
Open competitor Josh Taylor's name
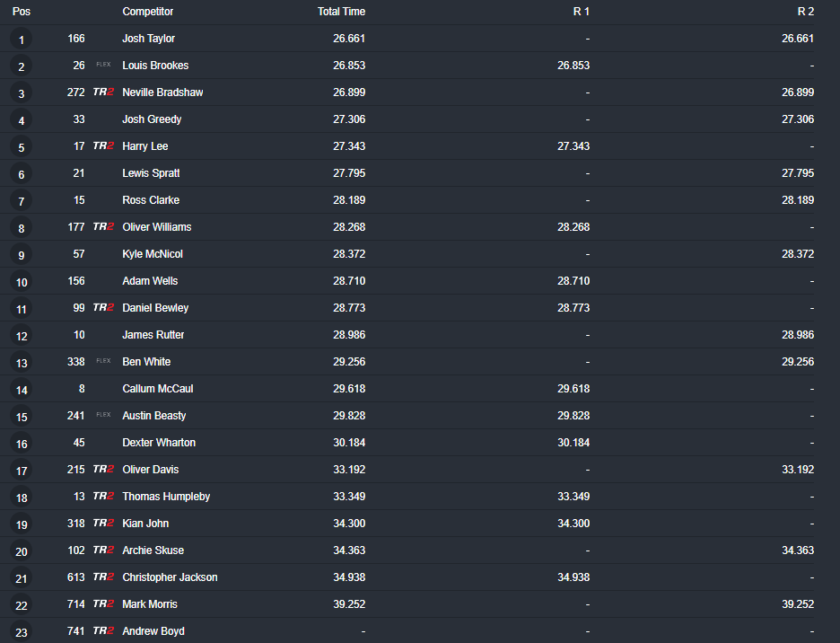click(148, 39)
